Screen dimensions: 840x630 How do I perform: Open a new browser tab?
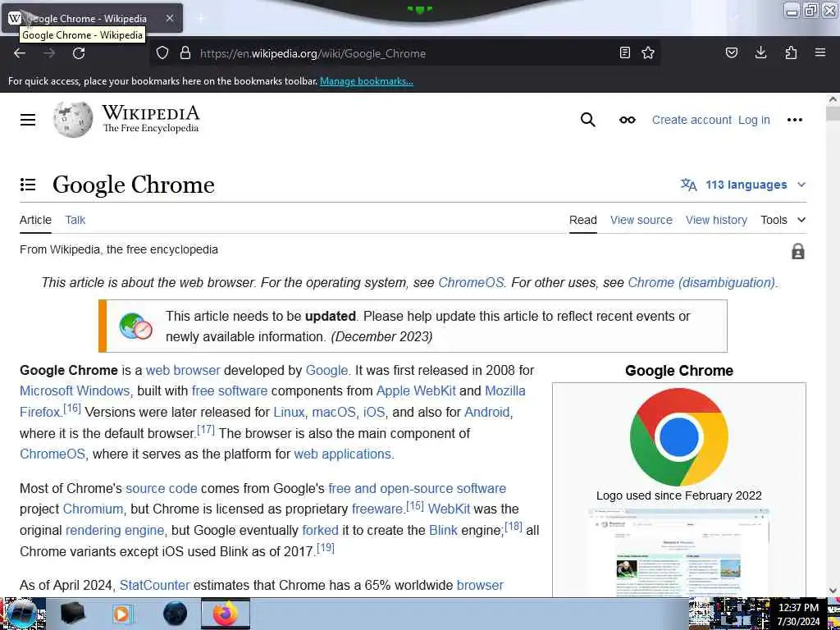pos(200,18)
